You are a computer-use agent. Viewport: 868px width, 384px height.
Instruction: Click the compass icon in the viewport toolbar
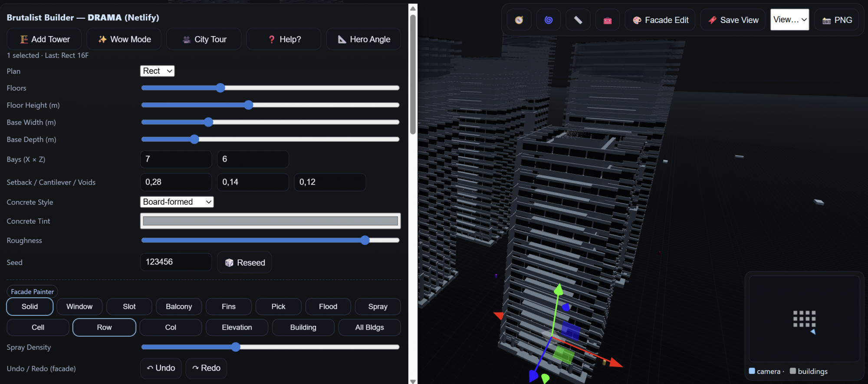point(519,20)
